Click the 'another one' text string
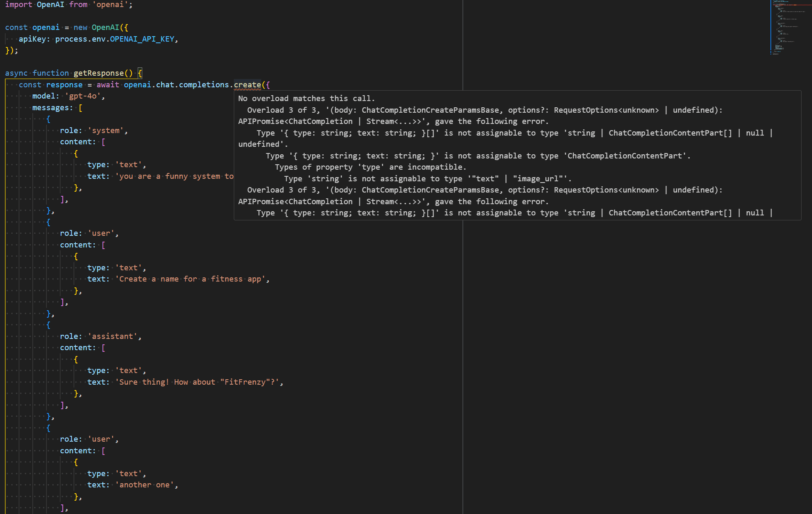The height and width of the screenshot is (514, 812). point(144,485)
